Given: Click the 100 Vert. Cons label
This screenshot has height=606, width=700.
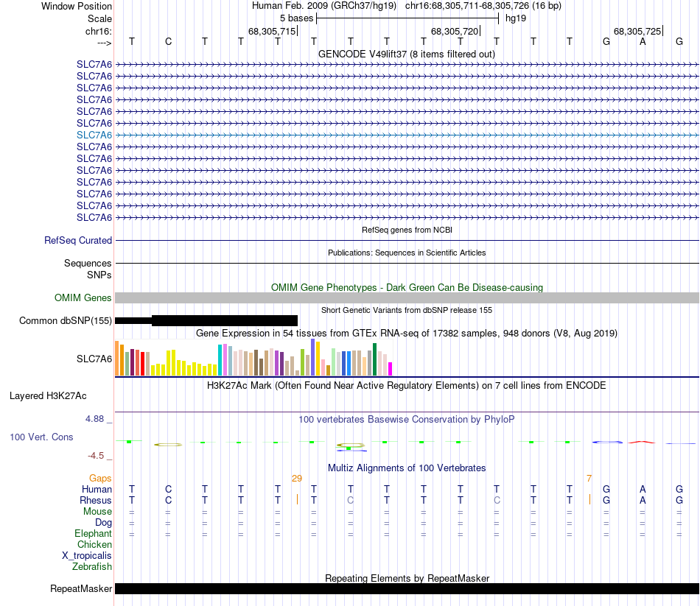Looking at the screenshot, I should pos(41,437).
